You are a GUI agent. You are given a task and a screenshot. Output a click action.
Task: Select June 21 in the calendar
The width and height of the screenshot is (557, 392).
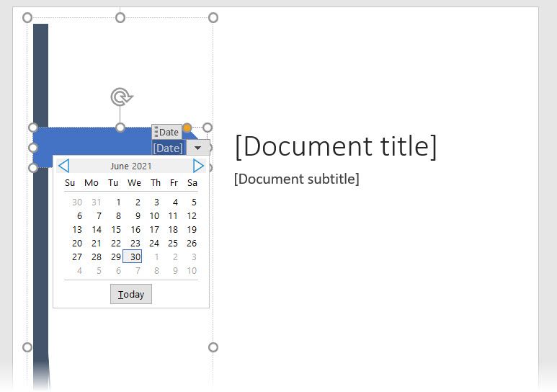(97, 244)
